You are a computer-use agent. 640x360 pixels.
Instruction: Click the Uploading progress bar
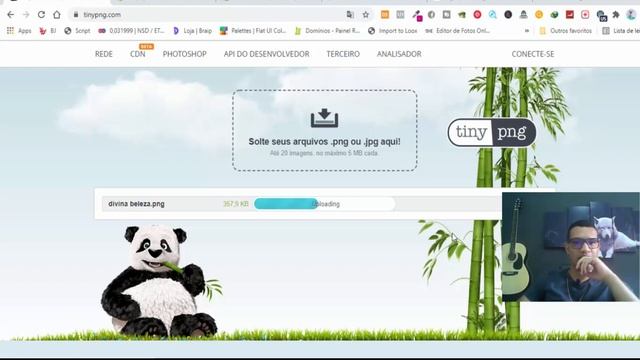tap(324, 204)
